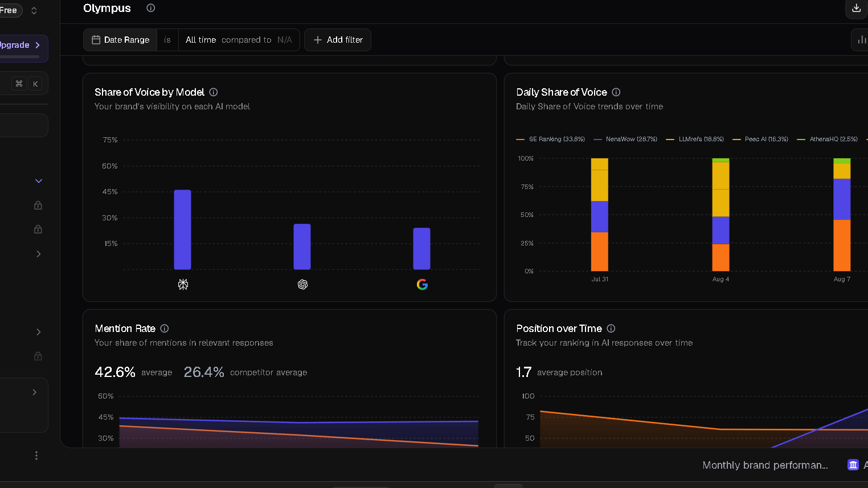Open the 'is' operator selector
The image size is (868, 488).
[x=167, y=40]
